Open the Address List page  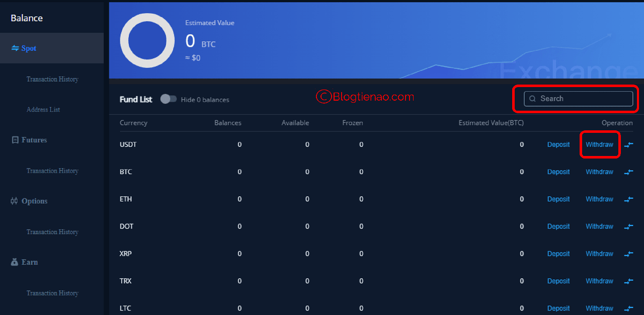43,110
